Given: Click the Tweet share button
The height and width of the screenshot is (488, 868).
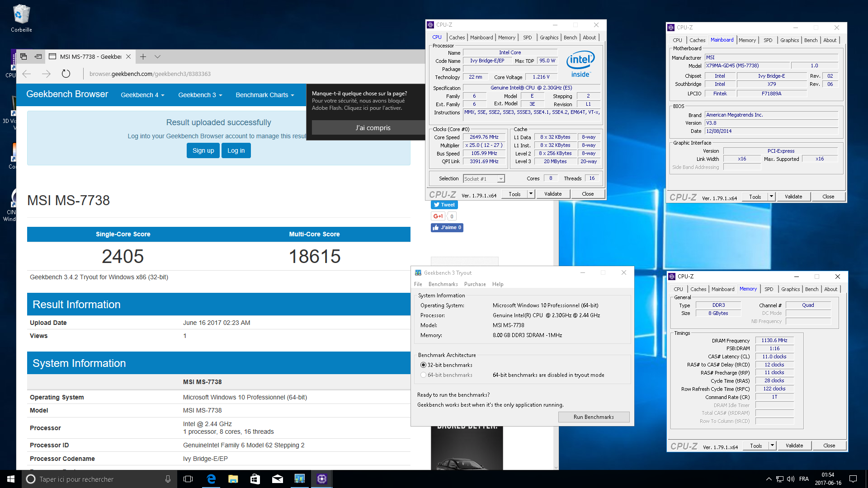Looking at the screenshot, I should 444,205.
